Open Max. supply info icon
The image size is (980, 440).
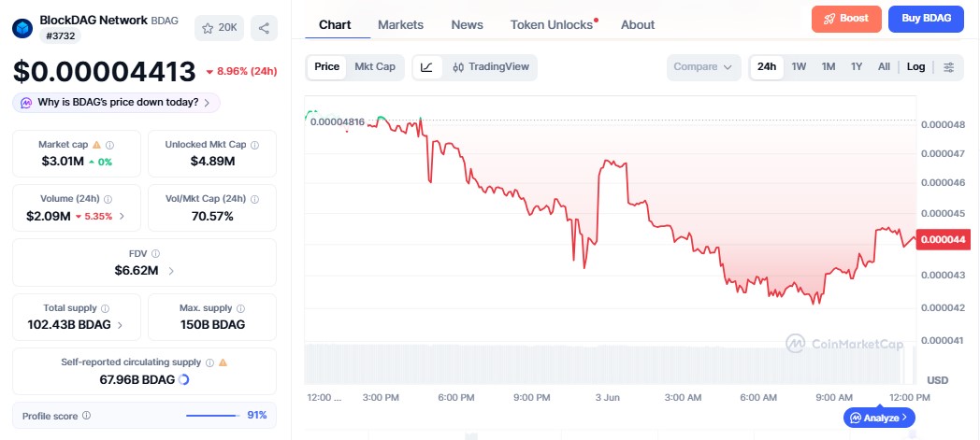coord(240,308)
